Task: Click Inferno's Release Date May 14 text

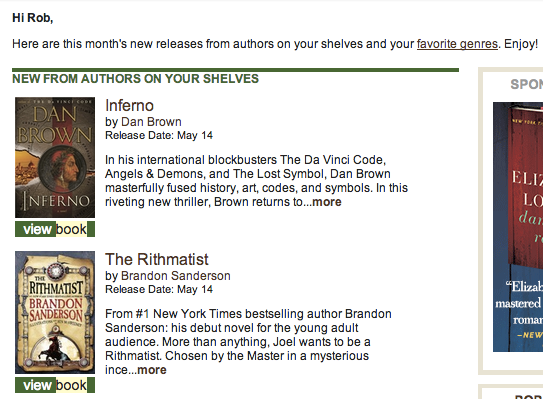Action: [159, 135]
